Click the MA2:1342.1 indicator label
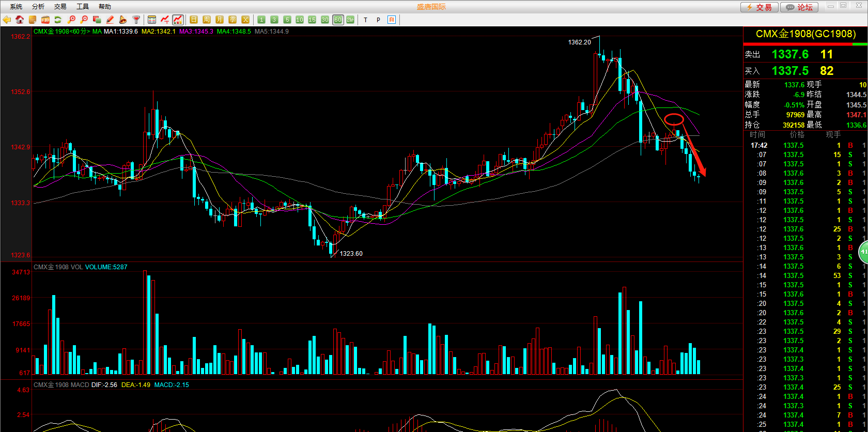This screenshot has width=868, height=432. pos(159,32)
